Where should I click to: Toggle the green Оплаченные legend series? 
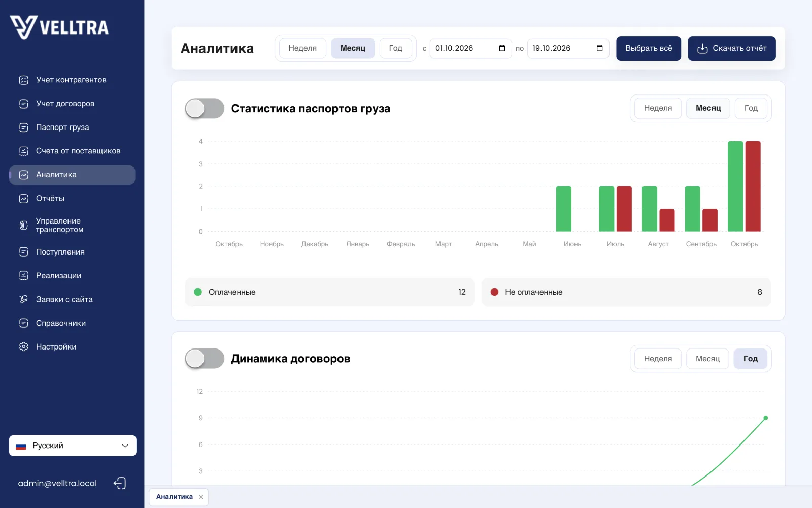pos(330,292)
